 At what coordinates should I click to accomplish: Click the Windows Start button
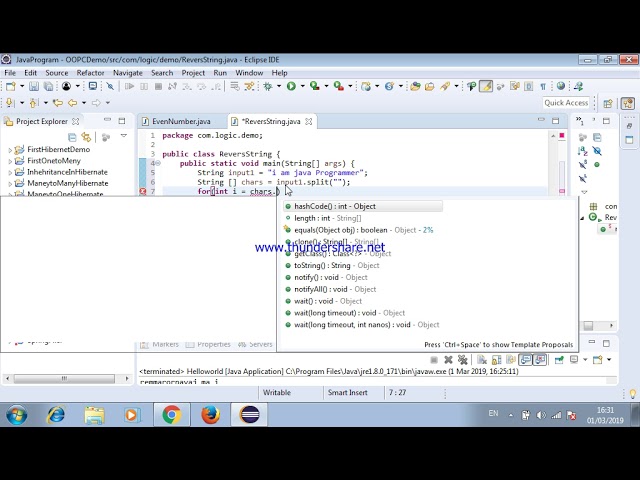pos(17,415)
